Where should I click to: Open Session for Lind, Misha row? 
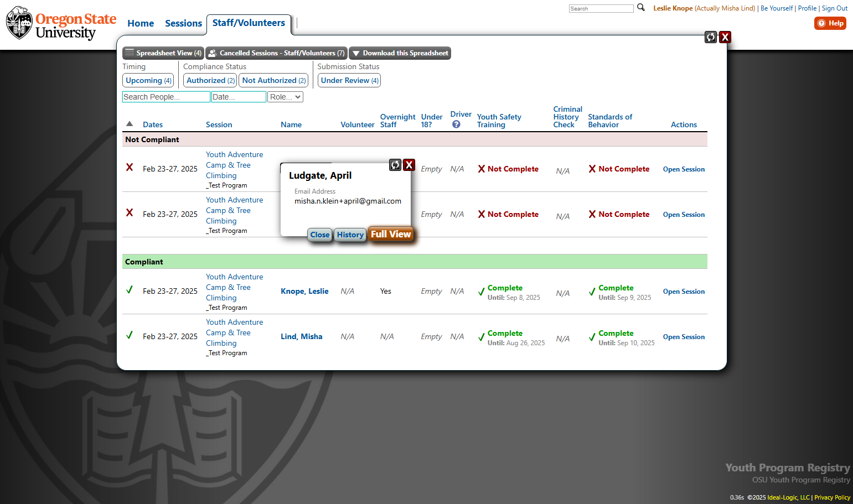[x=684, y=337]
